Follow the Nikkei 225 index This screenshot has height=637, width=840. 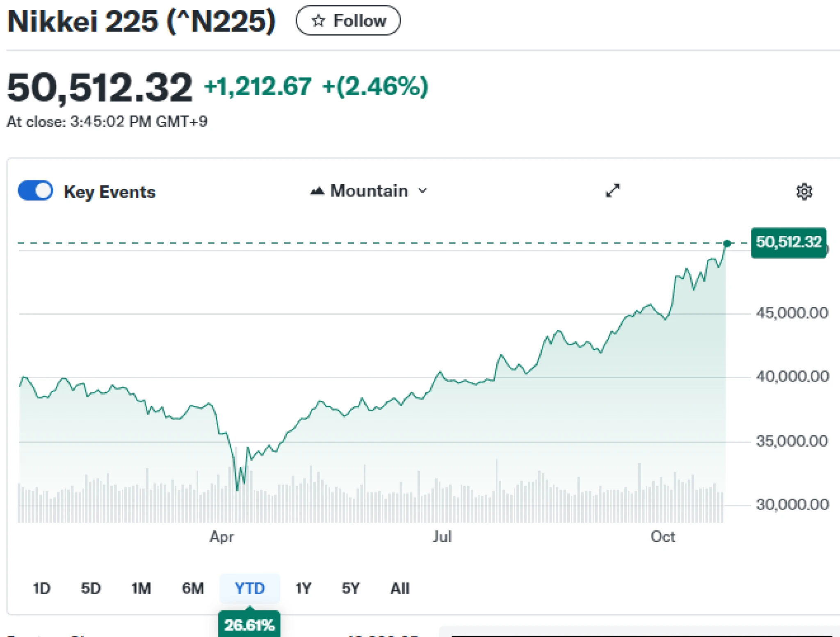[348, 21]
